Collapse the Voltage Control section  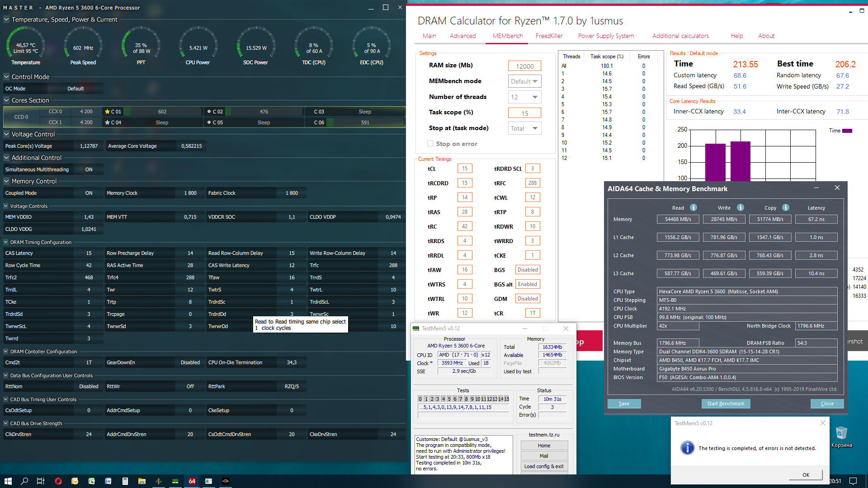pos(7,134)
